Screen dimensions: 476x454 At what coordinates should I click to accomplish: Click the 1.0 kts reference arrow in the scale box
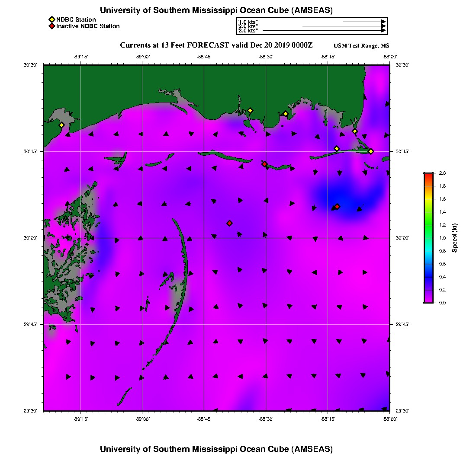(x=363, y=21)
